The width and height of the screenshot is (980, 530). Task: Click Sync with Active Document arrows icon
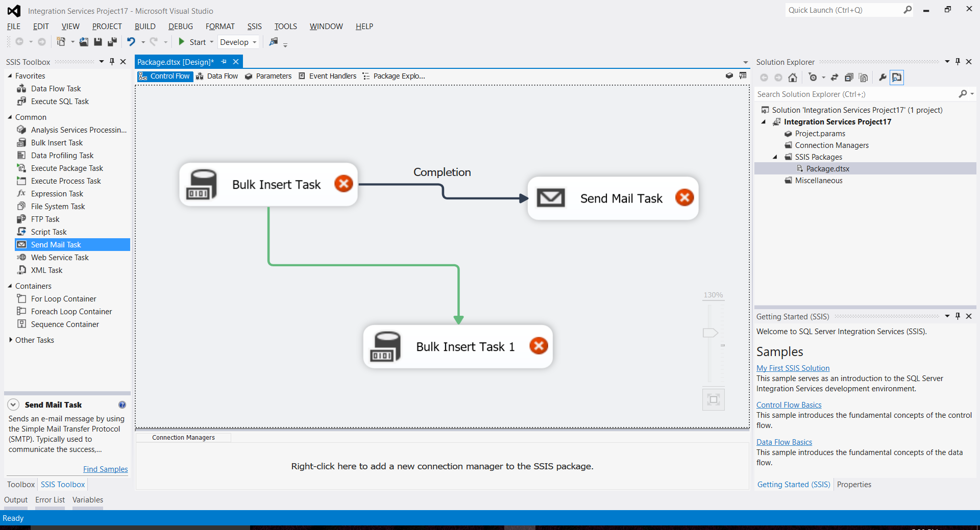pos(835,78)
